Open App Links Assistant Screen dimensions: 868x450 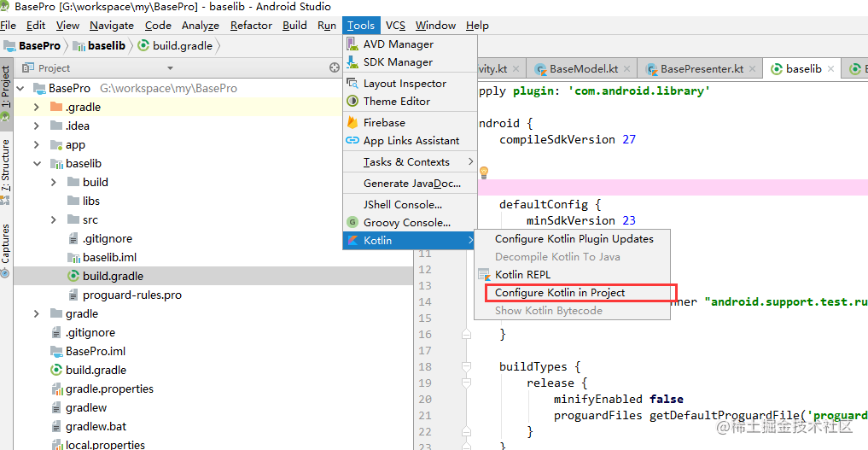(410, 141)
